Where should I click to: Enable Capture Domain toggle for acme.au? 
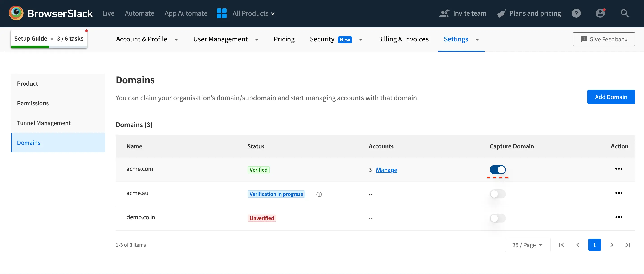(x=498, y=194)
